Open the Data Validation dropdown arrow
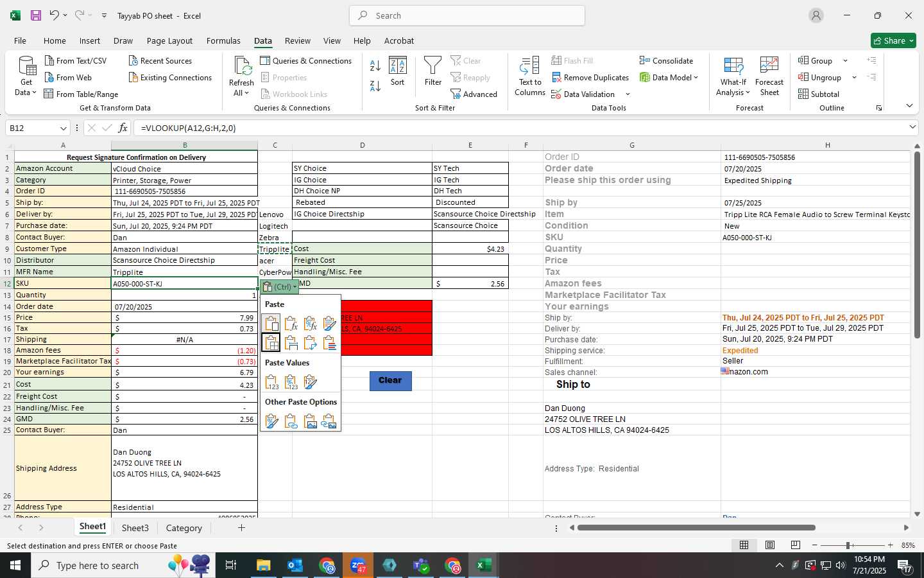This screenshot has height=578, width=924. [x=628, y=94]
